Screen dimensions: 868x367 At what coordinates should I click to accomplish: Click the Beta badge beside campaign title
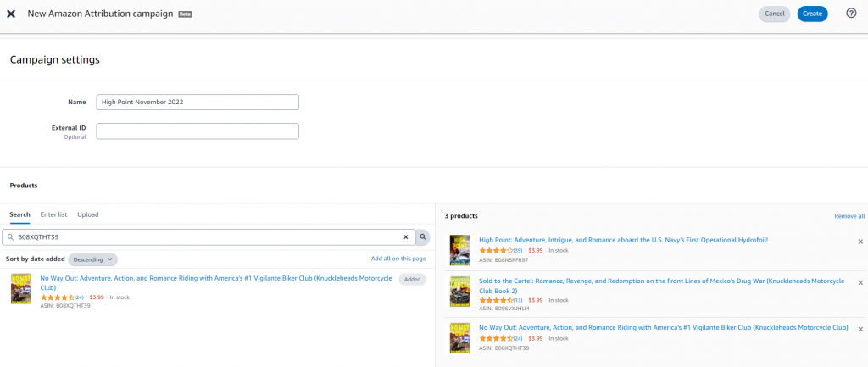(185, 14)
